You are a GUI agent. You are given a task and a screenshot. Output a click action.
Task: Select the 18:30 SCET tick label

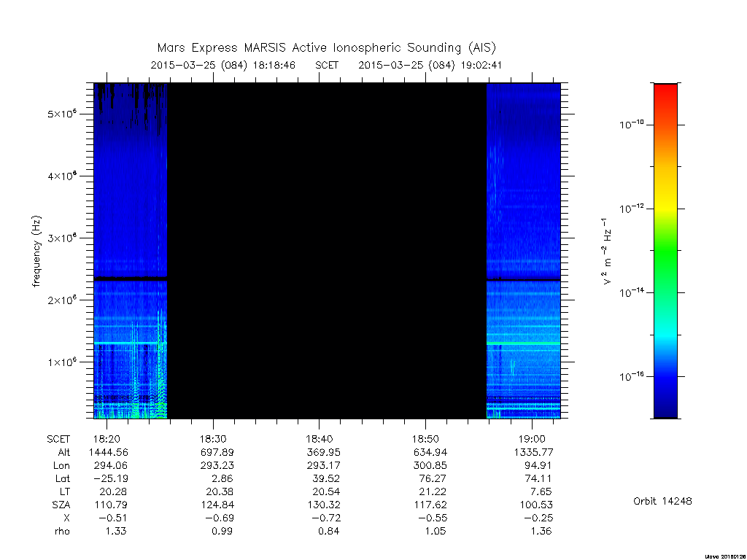(213, 439)
